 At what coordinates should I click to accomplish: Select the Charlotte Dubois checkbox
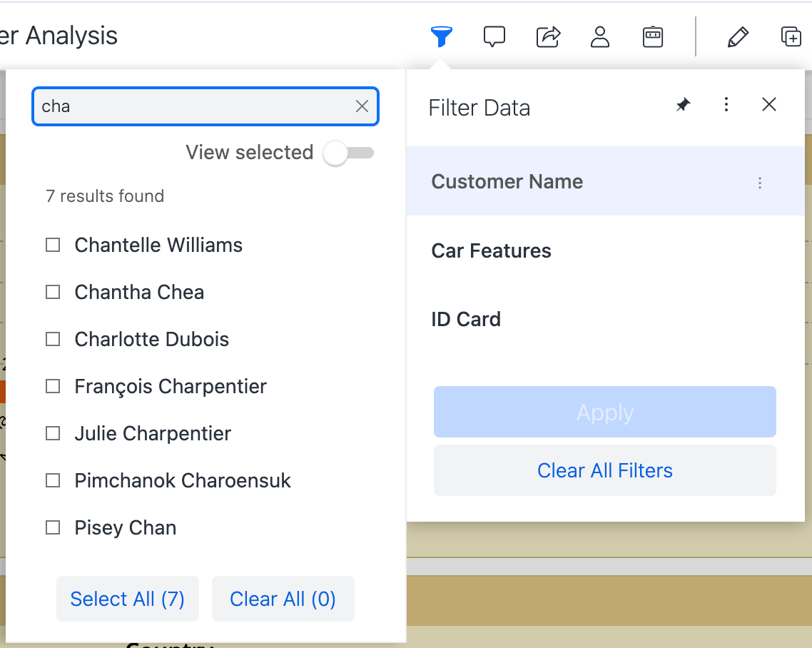[53, 340]
